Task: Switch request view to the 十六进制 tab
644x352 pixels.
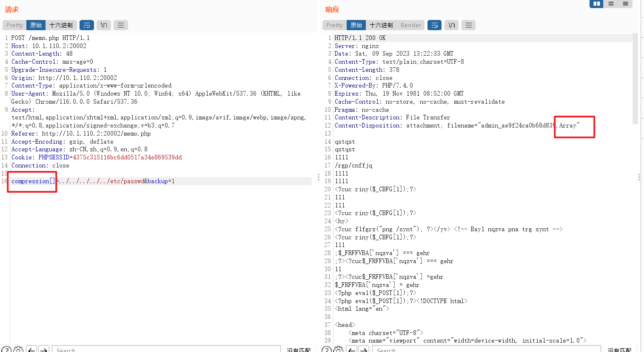Action: (61, 25)
